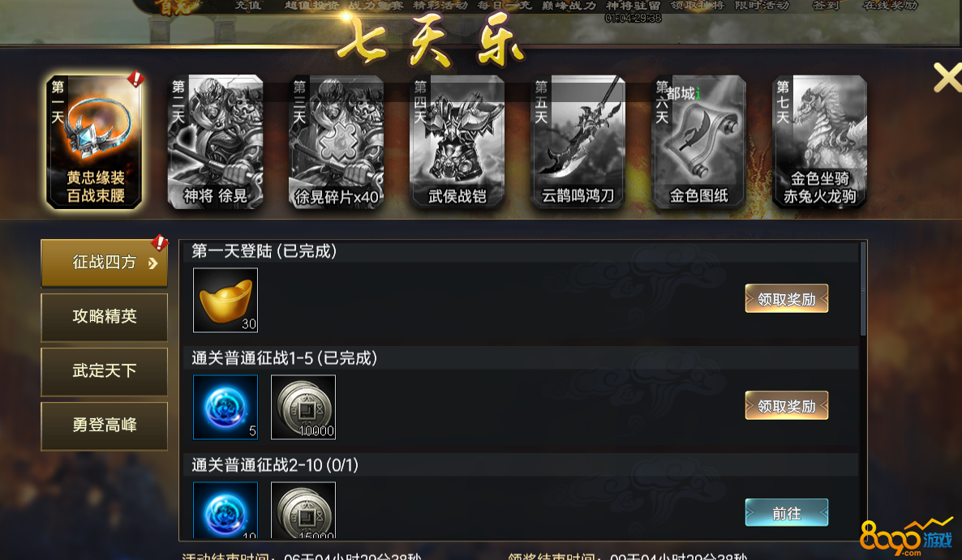Click the 前往 button for 征战2-10
The image size is (962, 560).
[x=787, y=513]
